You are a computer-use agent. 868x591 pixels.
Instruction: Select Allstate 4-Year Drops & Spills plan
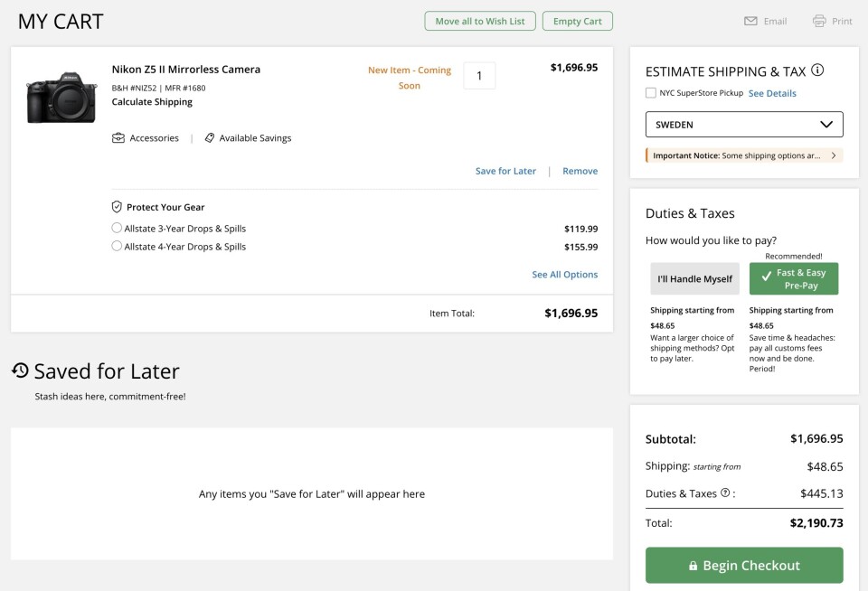tap(117, 247)
